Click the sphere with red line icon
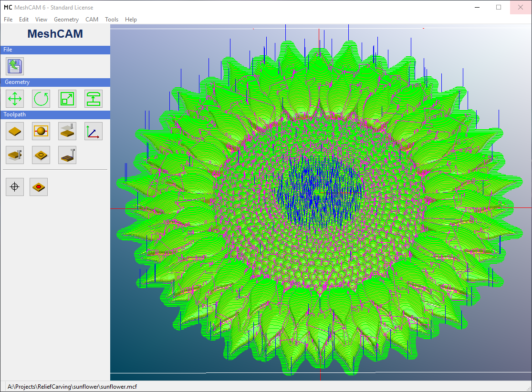Image resolution: width=532 pixels, height=392 pixels. coord(41,131)
